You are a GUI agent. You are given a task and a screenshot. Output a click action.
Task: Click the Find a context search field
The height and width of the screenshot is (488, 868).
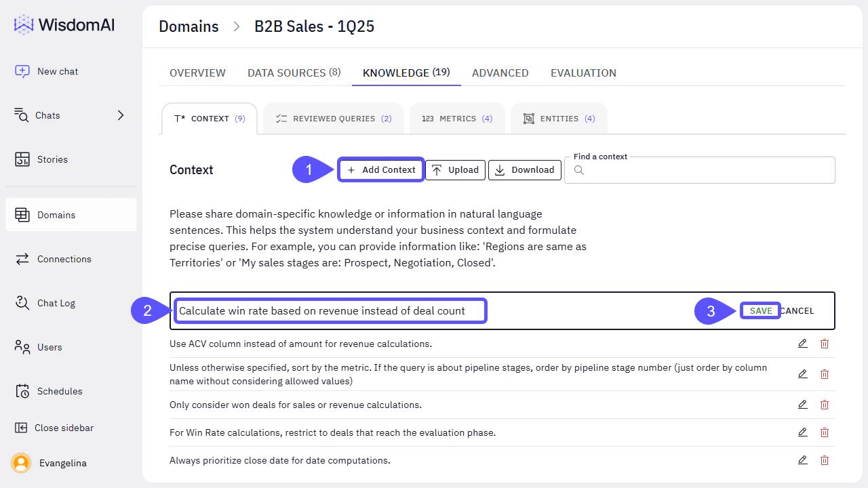click(x=700, y=169)
